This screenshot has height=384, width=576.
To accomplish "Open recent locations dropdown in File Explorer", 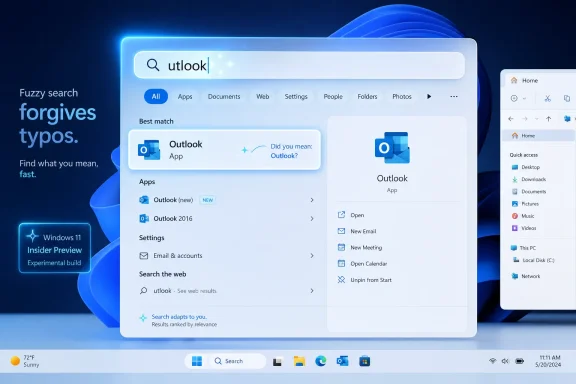I will click(x=536, y=119).
